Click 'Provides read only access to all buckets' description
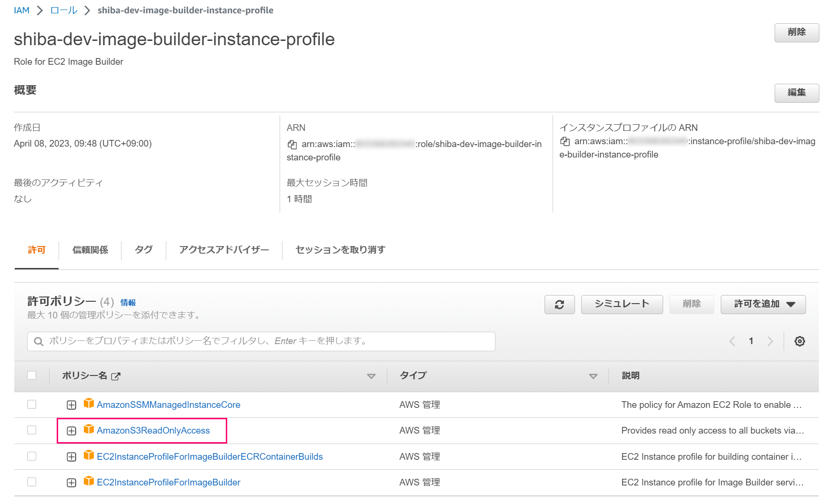The width and height of the screenshot is (827, 504). coord(713,431)
